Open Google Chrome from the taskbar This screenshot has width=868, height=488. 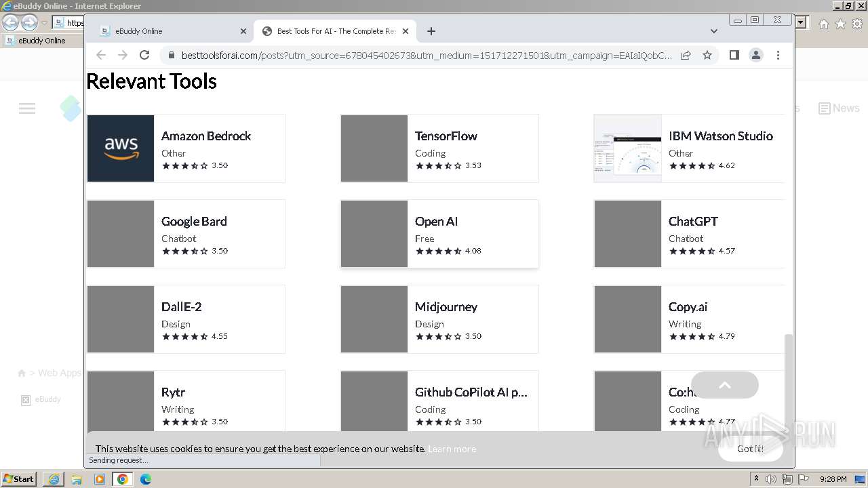[123, 479]
